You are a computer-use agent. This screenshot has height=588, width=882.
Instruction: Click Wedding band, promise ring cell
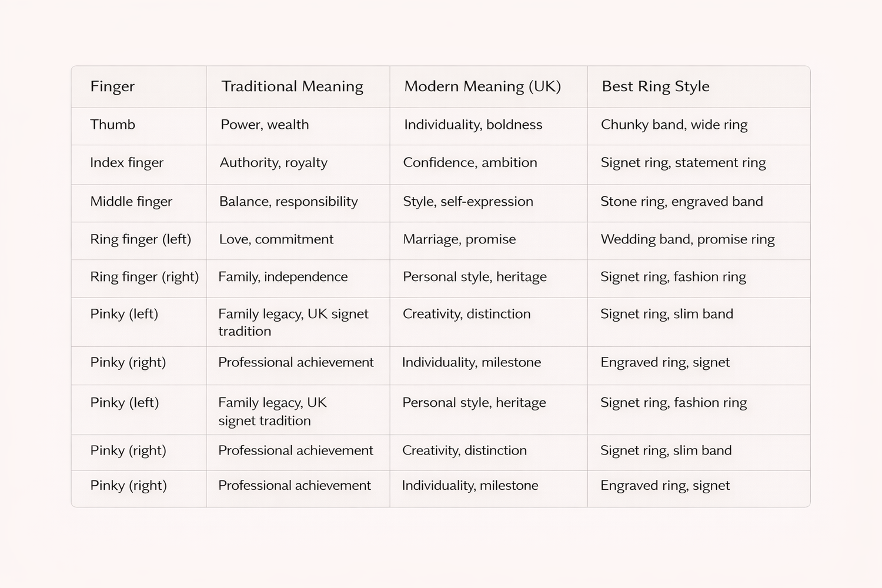coord(687,239)
